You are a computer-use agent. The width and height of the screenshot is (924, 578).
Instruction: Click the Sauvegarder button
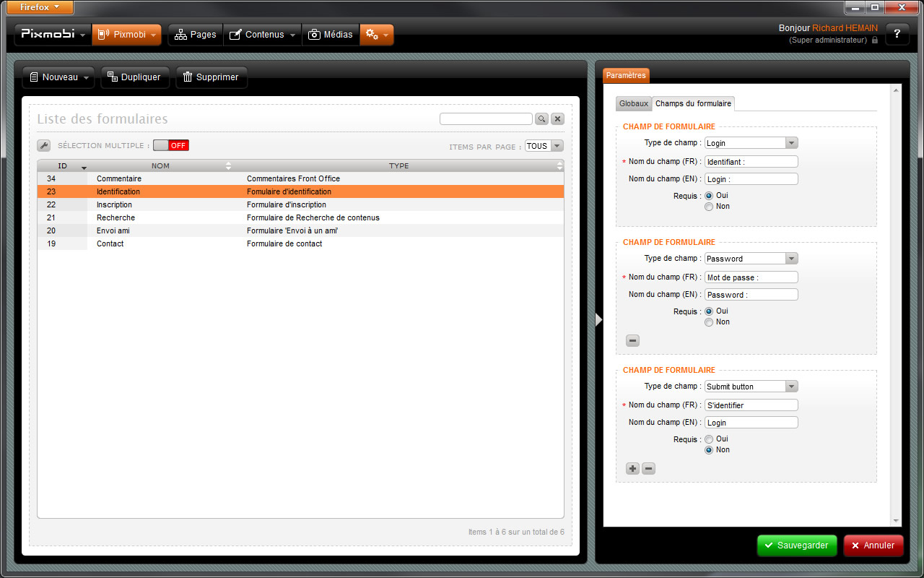pyautogui.click(x=797, y=545)
